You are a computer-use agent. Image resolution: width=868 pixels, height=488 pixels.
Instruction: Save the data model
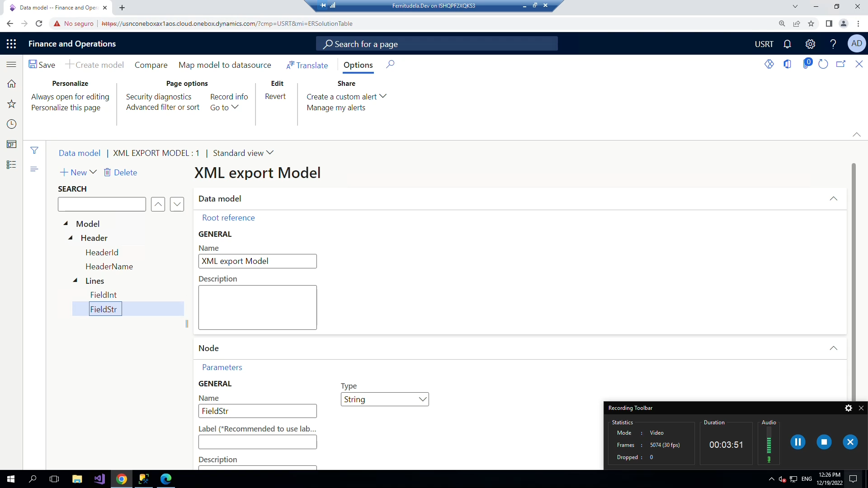tap(42, 65)
